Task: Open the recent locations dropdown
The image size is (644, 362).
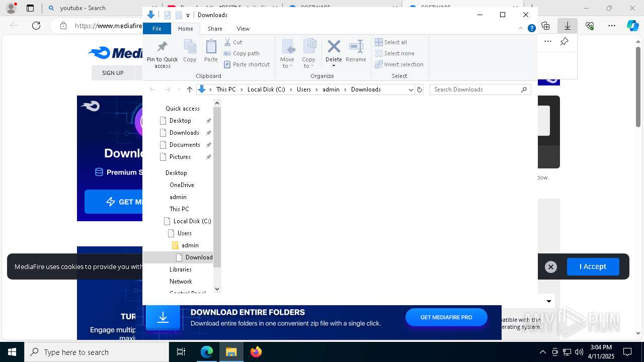Action: tap(179, 89)
